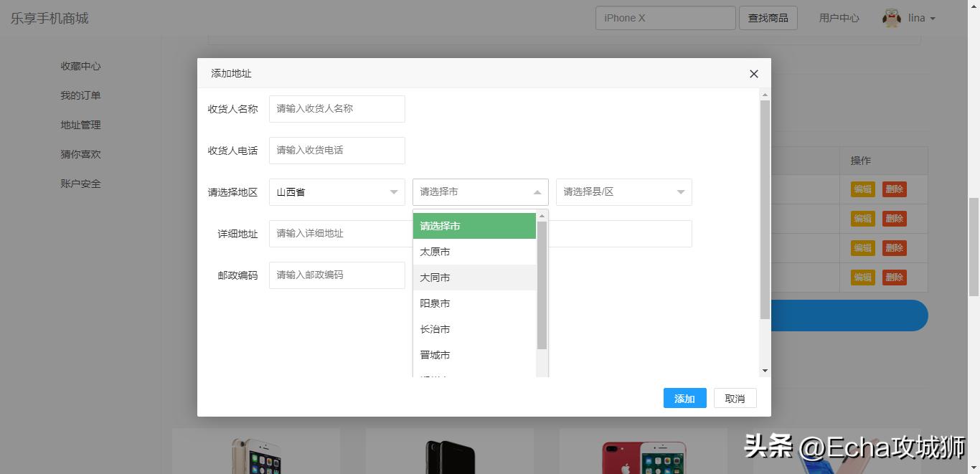The width and height of the screenshot is (980, 474).
Task: Expand the 请选择县/区 district dropdown
Action: click(x=623, y=191)
